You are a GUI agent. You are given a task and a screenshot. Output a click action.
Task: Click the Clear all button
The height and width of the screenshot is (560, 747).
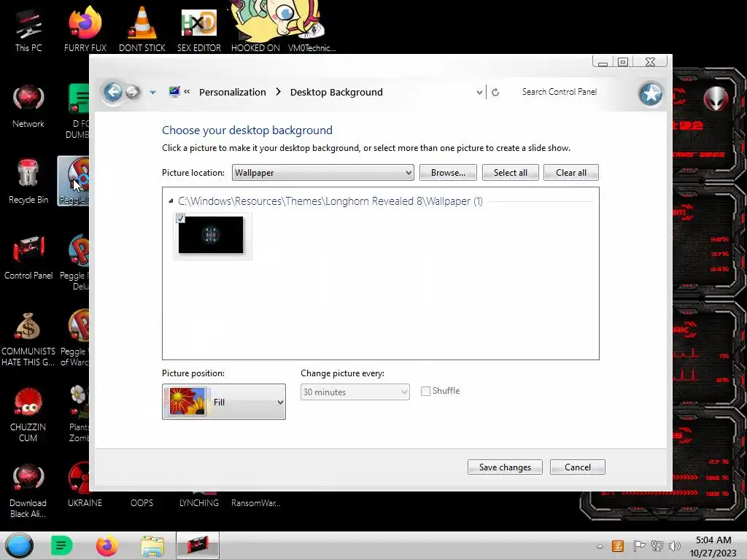click(x=570, y=172)
